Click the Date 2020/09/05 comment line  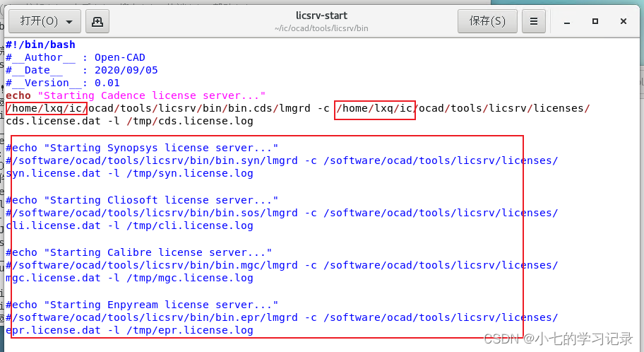pos(82,70)
